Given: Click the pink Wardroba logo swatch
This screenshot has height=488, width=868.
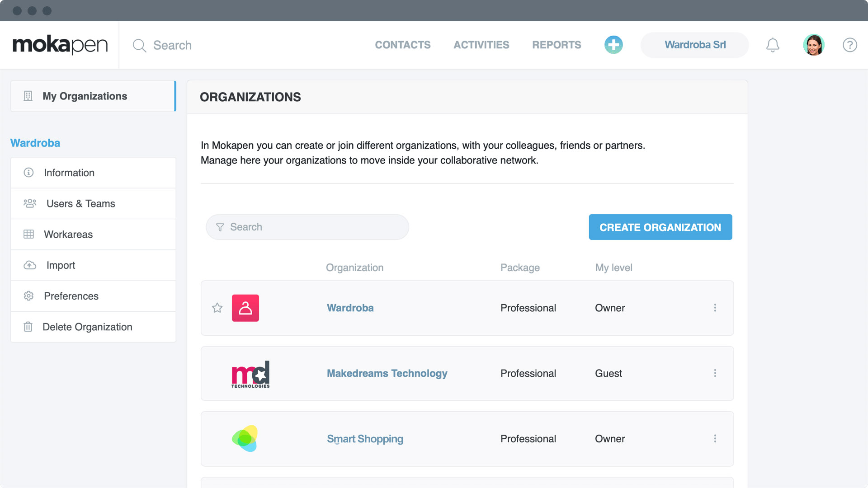Looking at the screenshot, I should tap(245, 308).
